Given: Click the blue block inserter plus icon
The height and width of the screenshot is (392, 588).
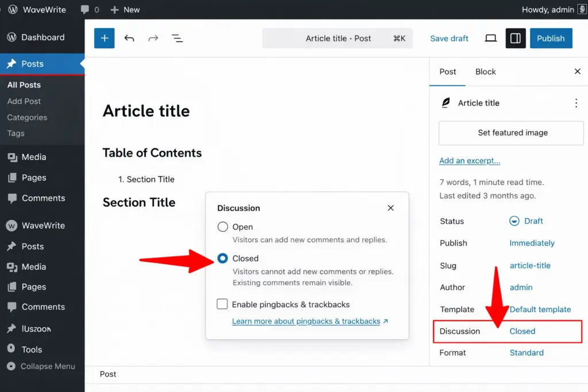Looking at the screenshot, I should tap(105, 38).
